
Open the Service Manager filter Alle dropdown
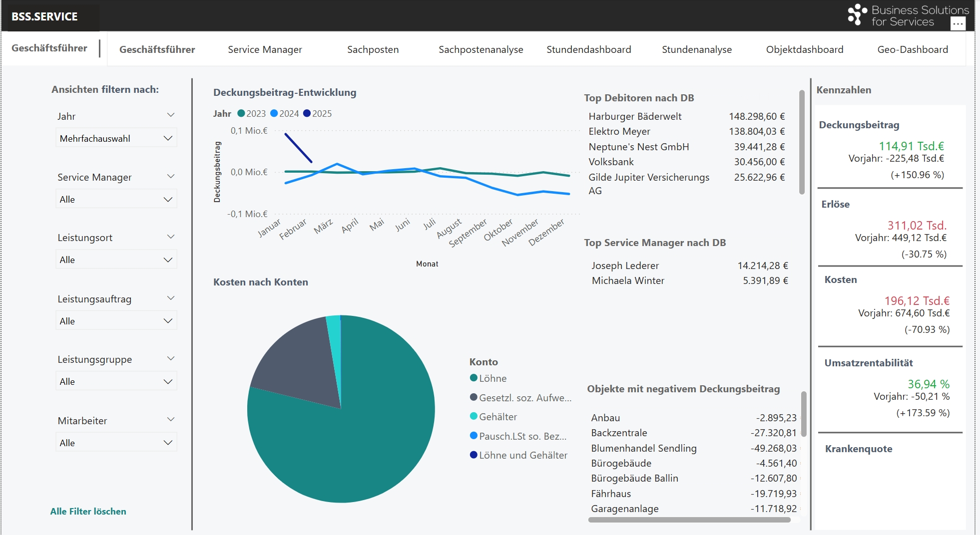coord(116,199)
